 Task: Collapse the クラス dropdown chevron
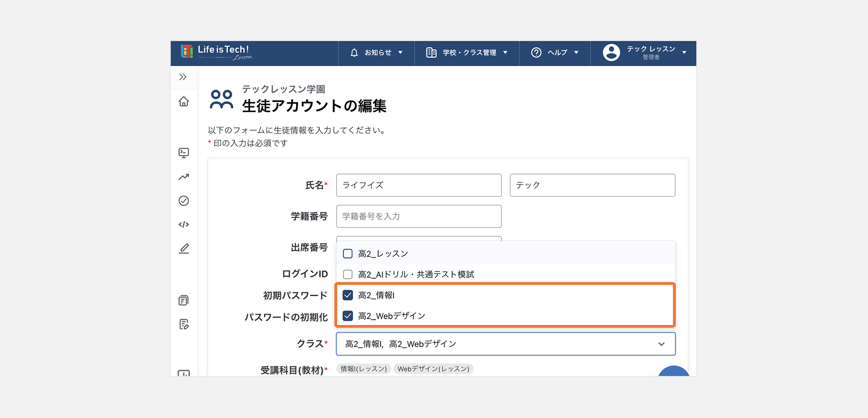click(x=661, y=344)
